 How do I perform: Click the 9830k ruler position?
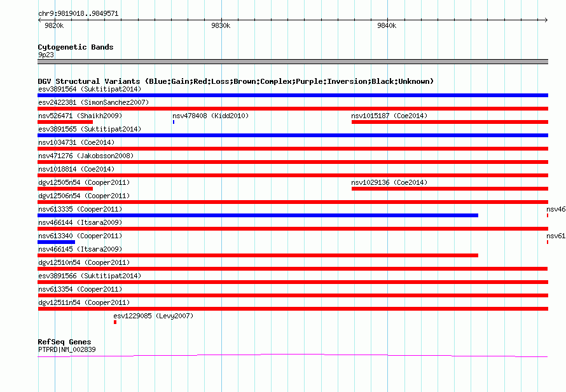tap(221, 25)
